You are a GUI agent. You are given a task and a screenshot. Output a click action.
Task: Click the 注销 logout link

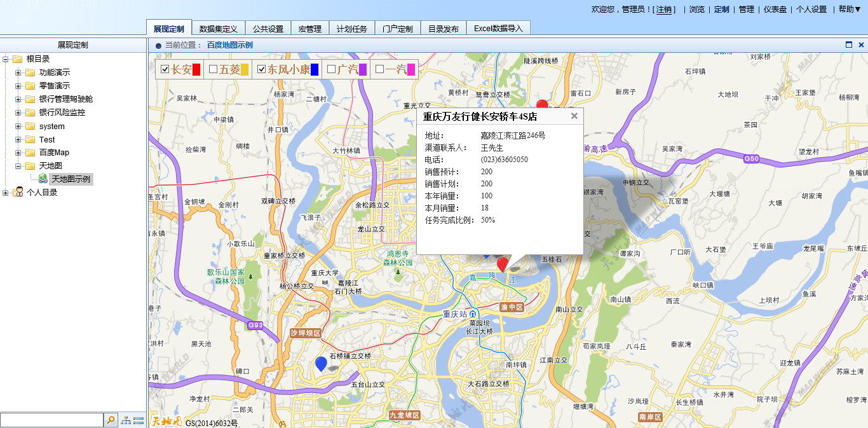[664, 10]
